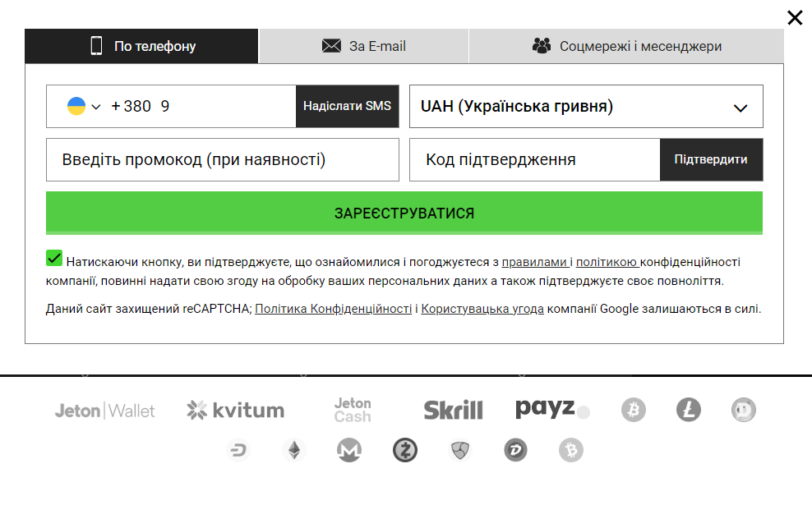
Task: Open the політикою link
Action: (607, 262)
